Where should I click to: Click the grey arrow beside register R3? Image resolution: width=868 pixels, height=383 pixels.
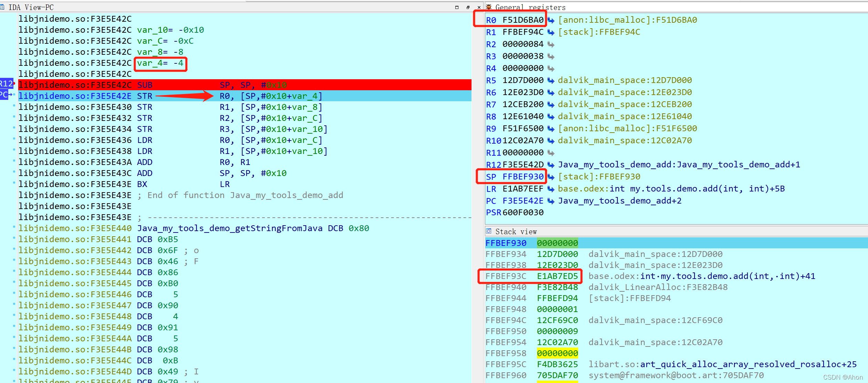coord(551,56)
